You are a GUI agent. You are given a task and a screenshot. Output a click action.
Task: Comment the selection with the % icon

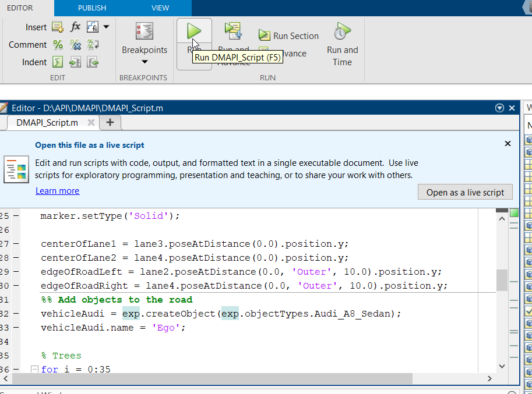coord(57,44)
